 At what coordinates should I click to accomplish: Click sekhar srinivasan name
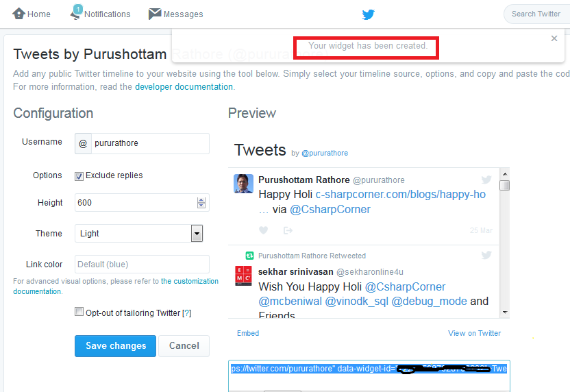point(295,271)
